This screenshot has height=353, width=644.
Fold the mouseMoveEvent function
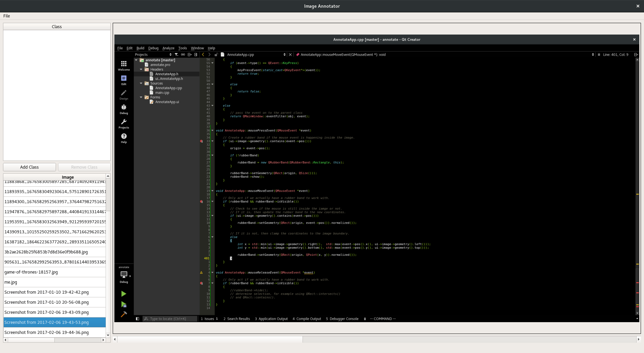212,191
